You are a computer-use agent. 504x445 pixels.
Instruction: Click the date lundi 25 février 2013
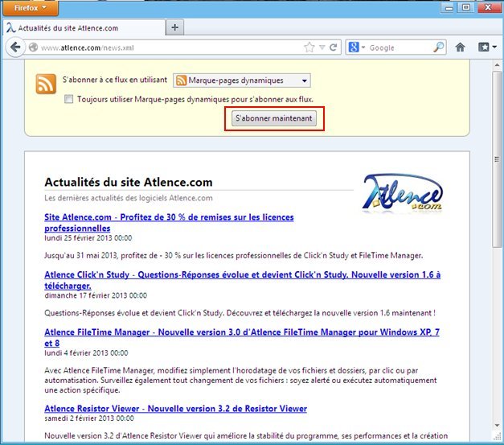[x=88, y=238]
